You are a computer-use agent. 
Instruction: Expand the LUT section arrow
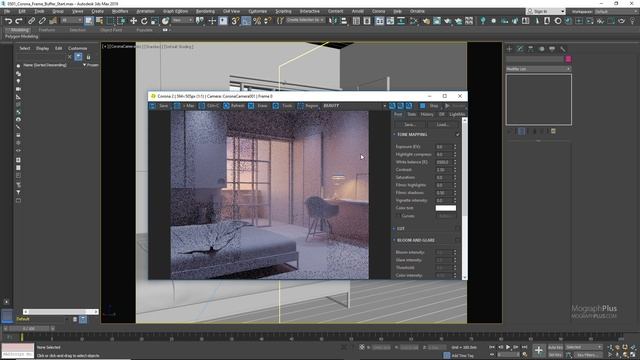(x=394, y=229)
